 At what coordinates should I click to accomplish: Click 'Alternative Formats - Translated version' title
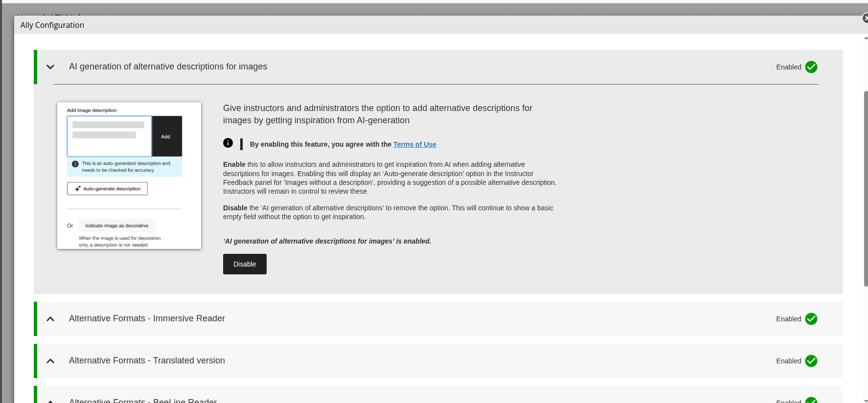147,360
